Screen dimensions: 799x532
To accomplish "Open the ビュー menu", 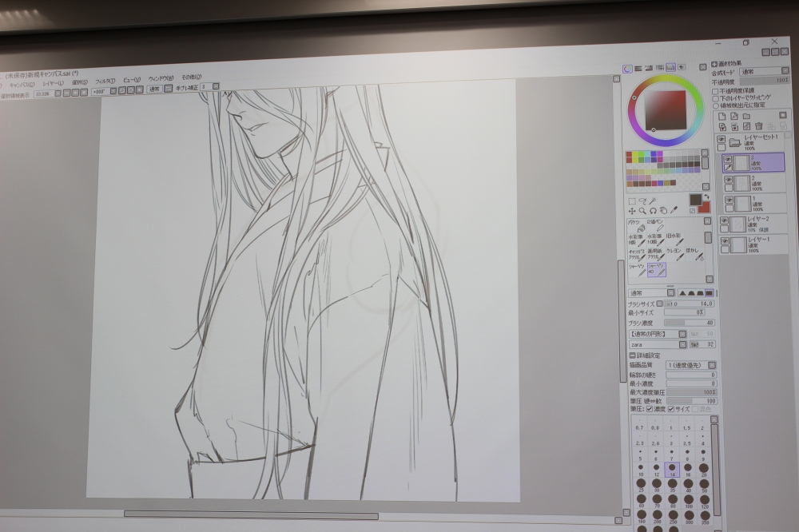I will tap(132, 80).
